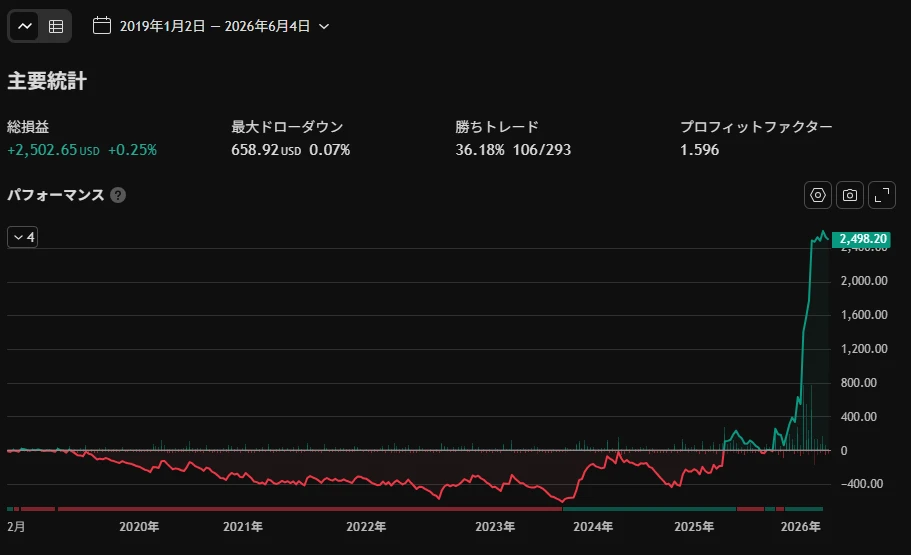Select the 総損益 label
The image size is (911, 555).
click(28, 127)
